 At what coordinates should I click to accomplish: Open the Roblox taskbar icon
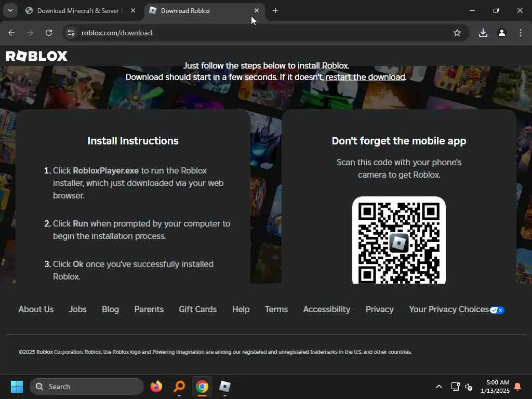tap(224, 387)
